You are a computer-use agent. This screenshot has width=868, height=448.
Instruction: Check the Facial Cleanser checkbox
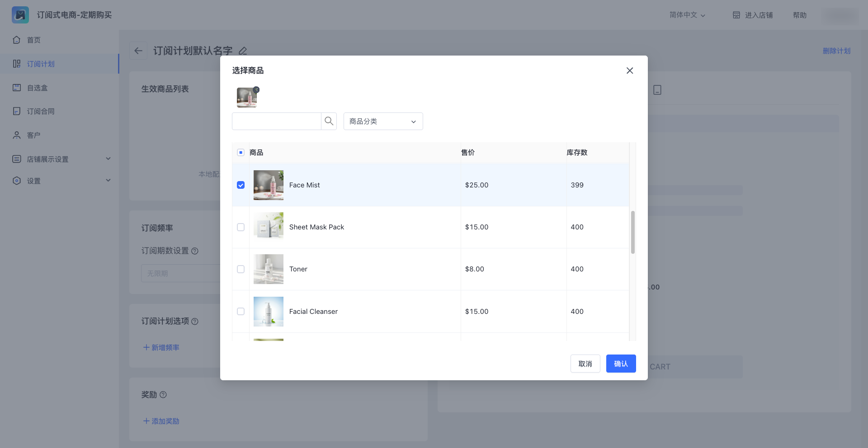point(241,312)
